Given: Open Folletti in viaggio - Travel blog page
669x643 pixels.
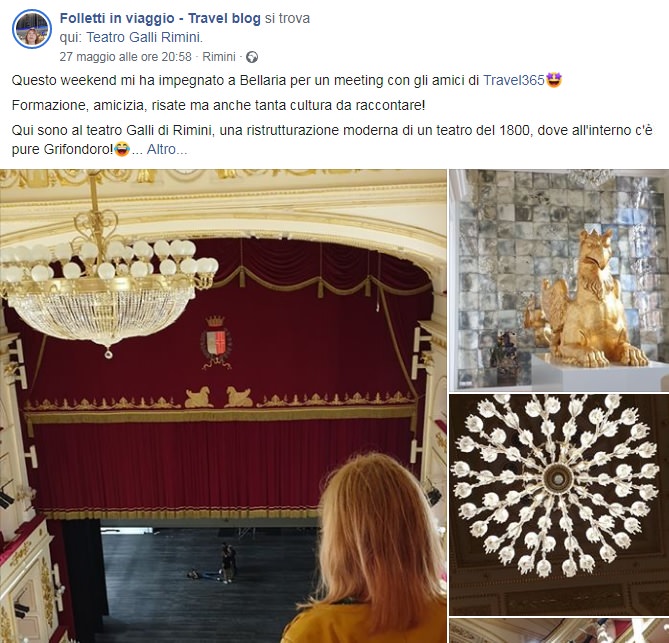Looking at the screenshot, I should tap(160, 18).
